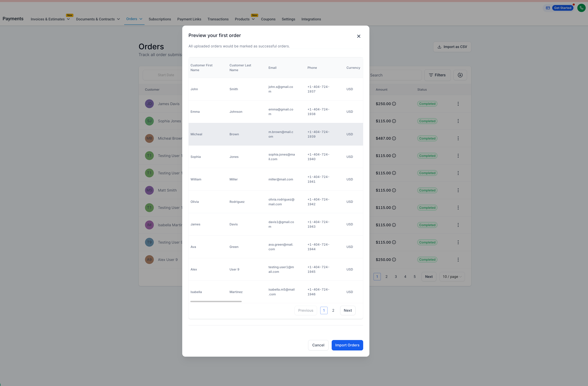Click the preview table horizontal scrollbar
The image size is (588, 386).
click(216, 301)
